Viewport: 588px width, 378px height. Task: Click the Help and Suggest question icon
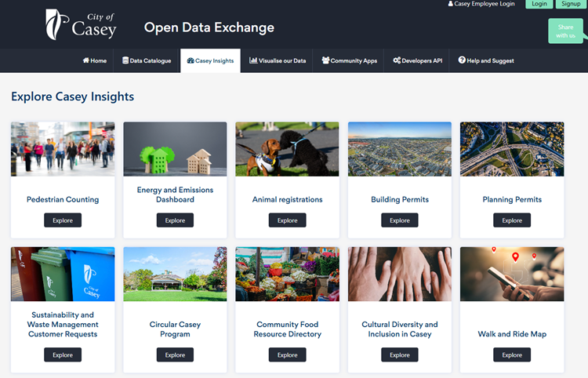462,60
